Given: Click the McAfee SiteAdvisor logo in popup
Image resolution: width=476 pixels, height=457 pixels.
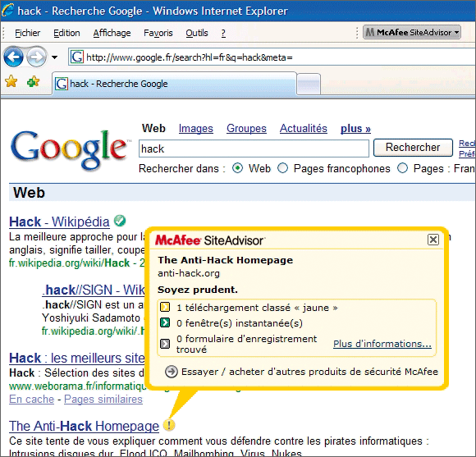Looking at the screenshot, I should [210, 240].
